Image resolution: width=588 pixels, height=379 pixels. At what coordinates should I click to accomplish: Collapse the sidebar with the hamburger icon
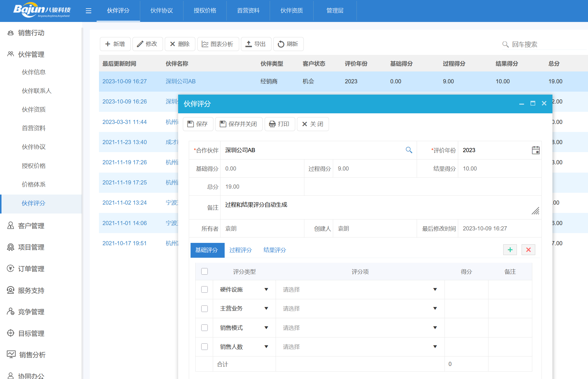(88, 10)
